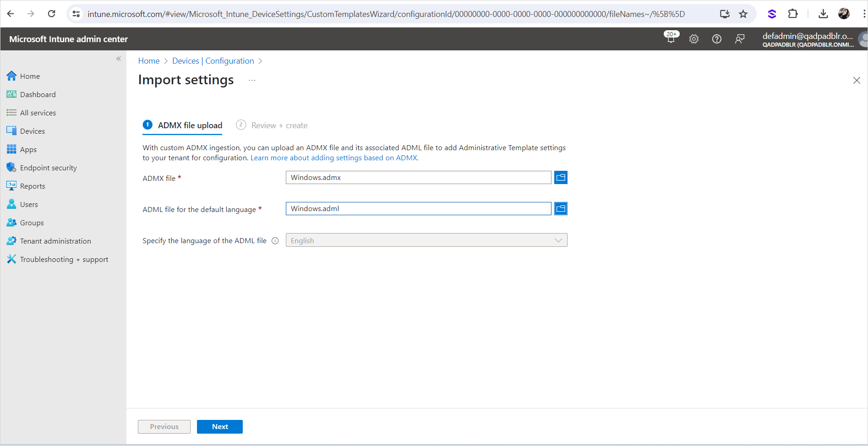Open the Home sidebar icon
The width and height of the screenshot is (868, 446).
[x=11, y=76]
